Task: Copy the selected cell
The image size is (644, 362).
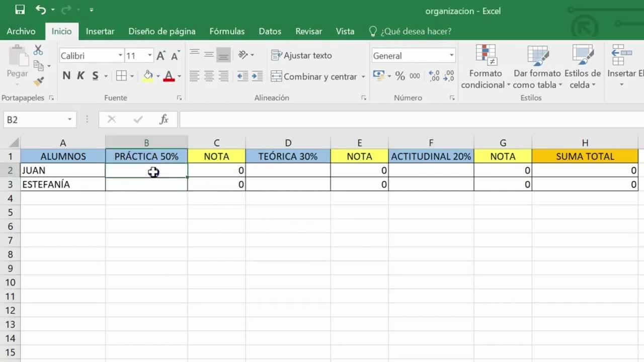Action: coord(39,65)
